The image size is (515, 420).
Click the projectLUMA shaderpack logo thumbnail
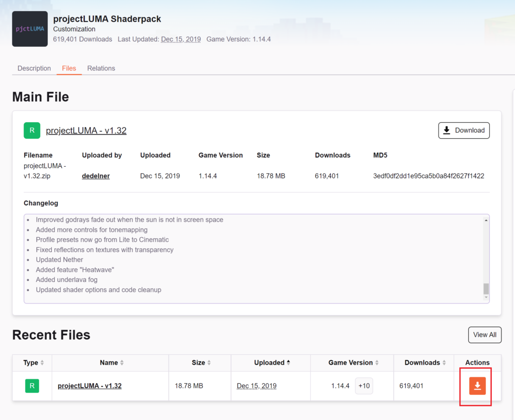click(x=30, y=29)
